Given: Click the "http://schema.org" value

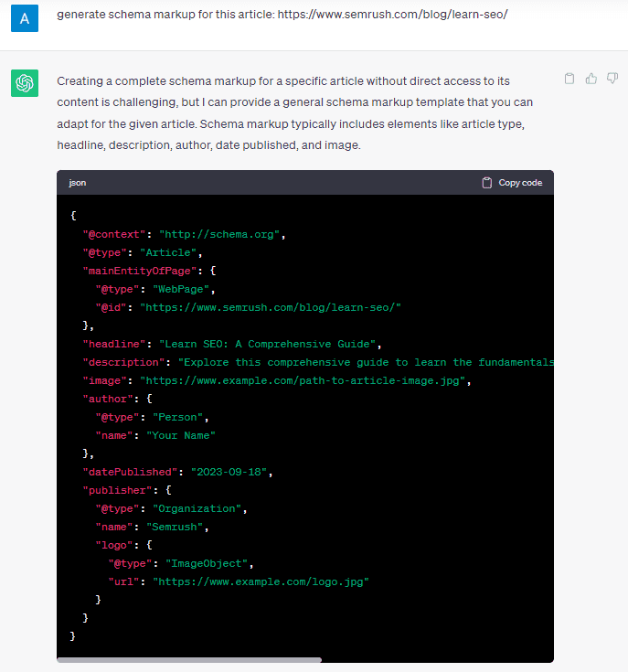Looking at the screenshot, I should pyautogui.click(x=219, y=234).
